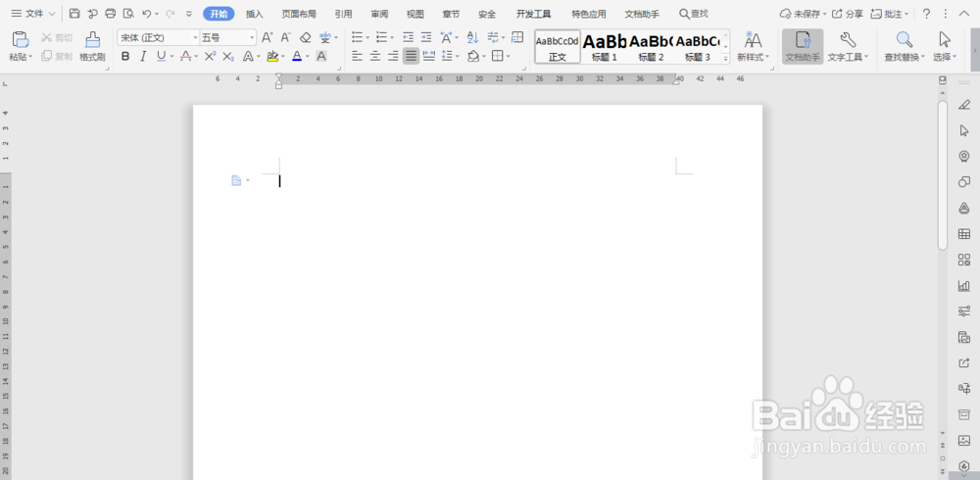Open the font name 宋体 (正文) dropdown
The height and width of the screenshot is (480, 980).
pyautogui.click(x=195, y=38)
